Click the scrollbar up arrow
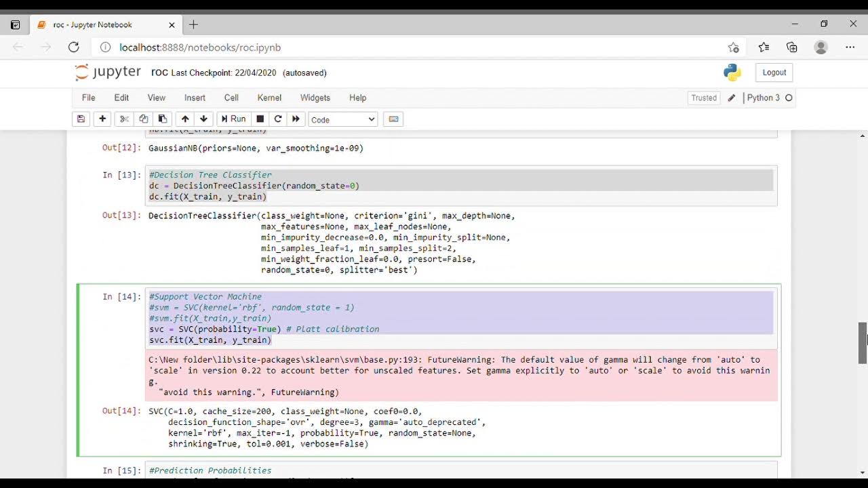Viewport: 868px width, 488px height. pyautogui.click(x=863, y=136)
